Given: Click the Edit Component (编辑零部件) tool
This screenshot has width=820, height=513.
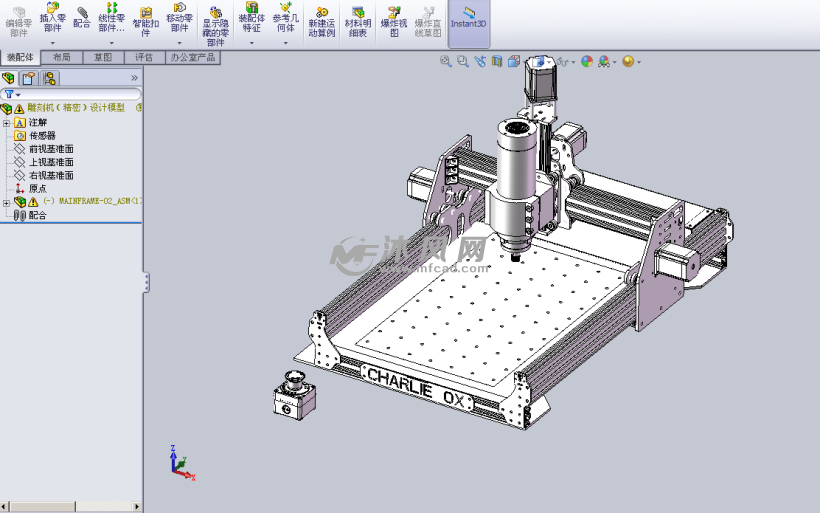Looking at the screenshot, I should [18, 22].
